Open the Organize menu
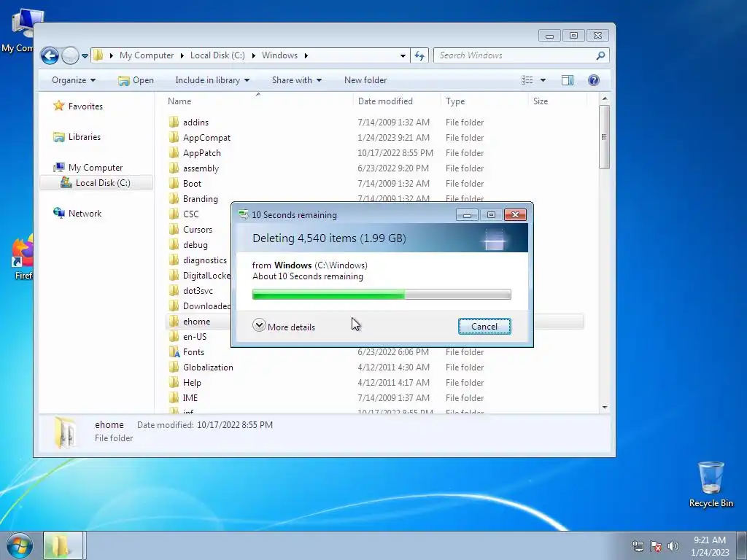The height and width of the screenshot is (560, 747). [x=74, y=80]
